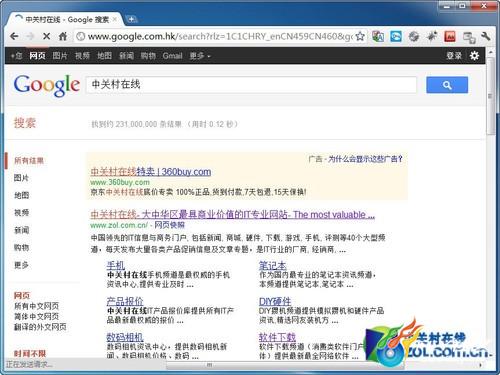Open the 笔记本 sitelink
Image resolution: width=500 pixels, height=375 pixels.
[273, 266]
